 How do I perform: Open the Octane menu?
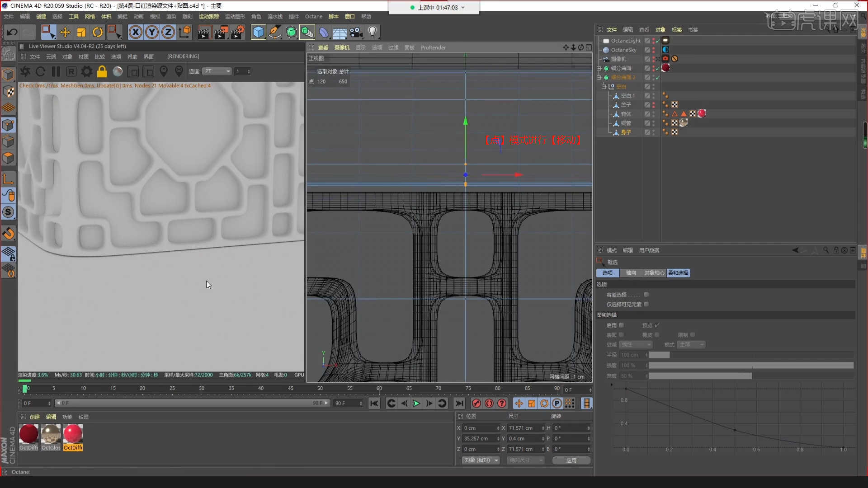pyautogui.click(x=314, y=17)
